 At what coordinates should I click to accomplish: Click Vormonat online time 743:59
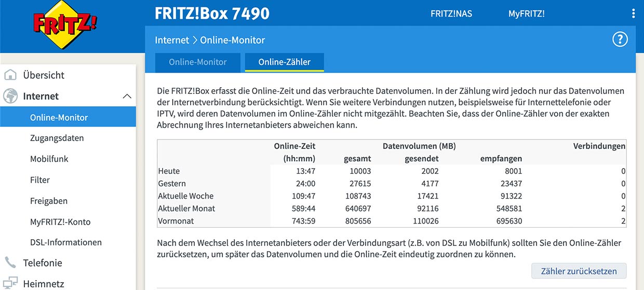click(303, 221)
